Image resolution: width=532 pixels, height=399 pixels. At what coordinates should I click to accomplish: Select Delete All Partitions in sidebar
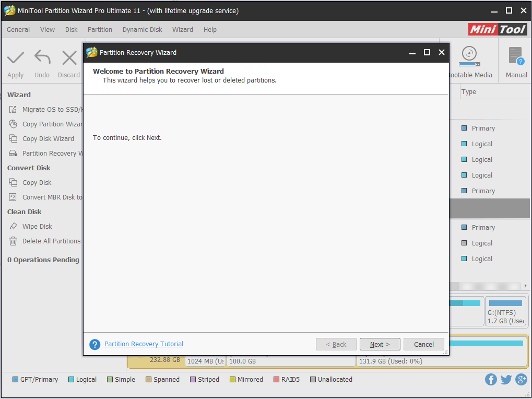(x=51, y=241)
